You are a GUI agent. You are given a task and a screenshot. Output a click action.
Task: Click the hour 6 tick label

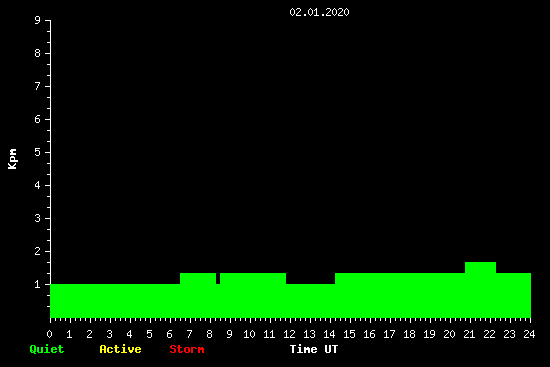click(169, 334)
